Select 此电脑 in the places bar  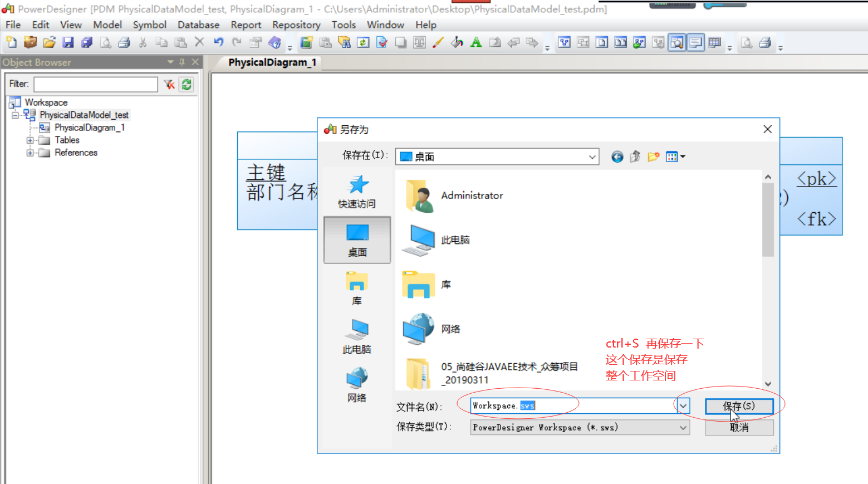point(357,337)
